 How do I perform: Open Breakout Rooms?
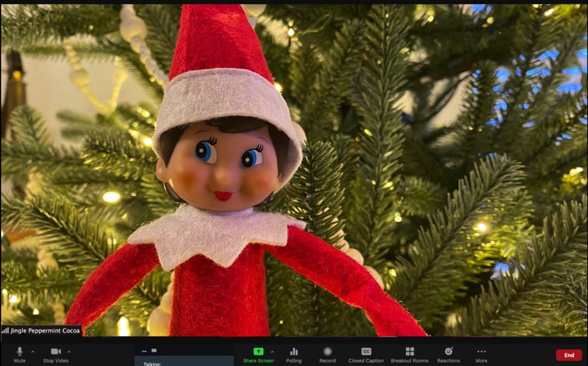[x=409, y=355]
